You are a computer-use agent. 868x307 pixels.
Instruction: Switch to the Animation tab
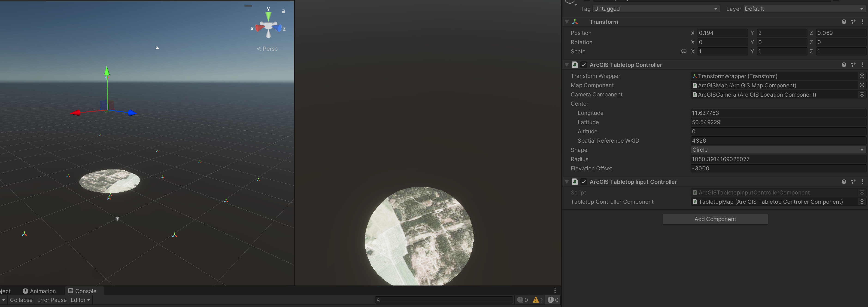point(39,291)
